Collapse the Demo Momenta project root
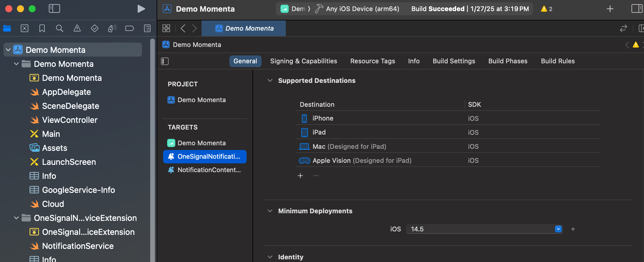Viewport: 644px width, 262px height. pyautogui.click(x=8, y=50)
